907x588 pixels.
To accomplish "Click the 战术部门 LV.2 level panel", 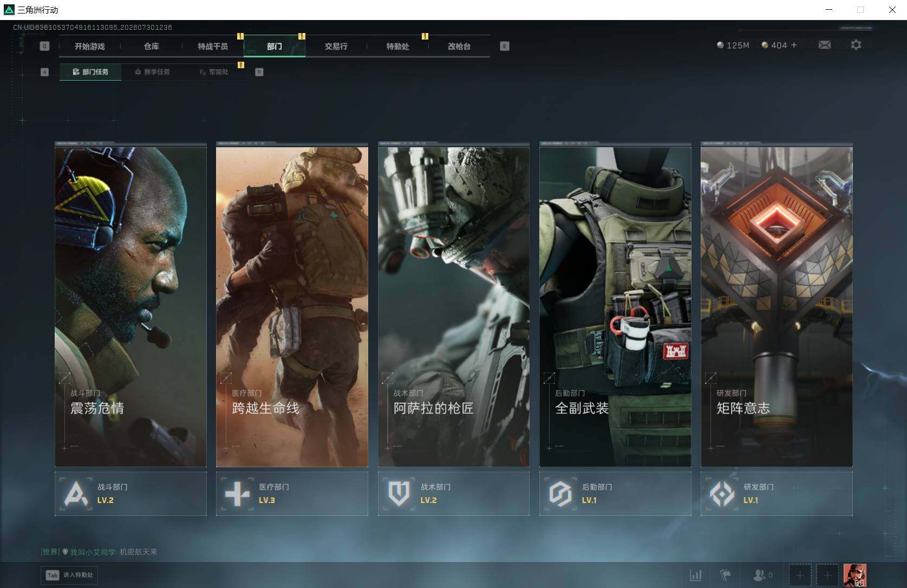I will (x=453, y=493).
